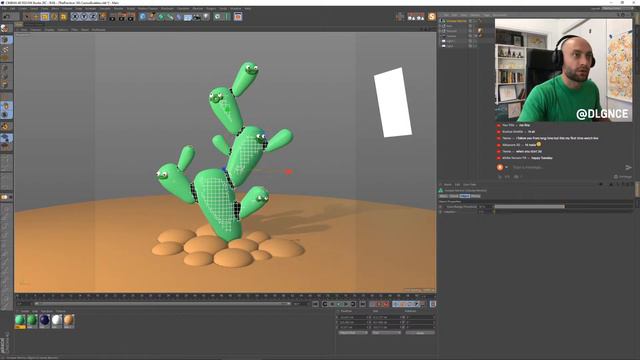Open the MoGraph menu
Viewport: 640px width, 360px height.
coord(167,9)
